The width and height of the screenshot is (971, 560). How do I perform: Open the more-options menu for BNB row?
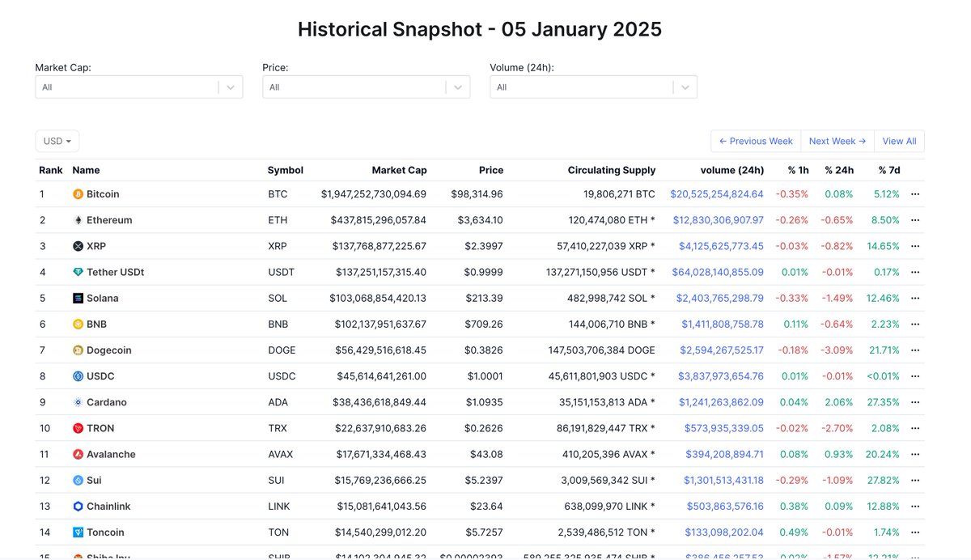tap(915, 325)
